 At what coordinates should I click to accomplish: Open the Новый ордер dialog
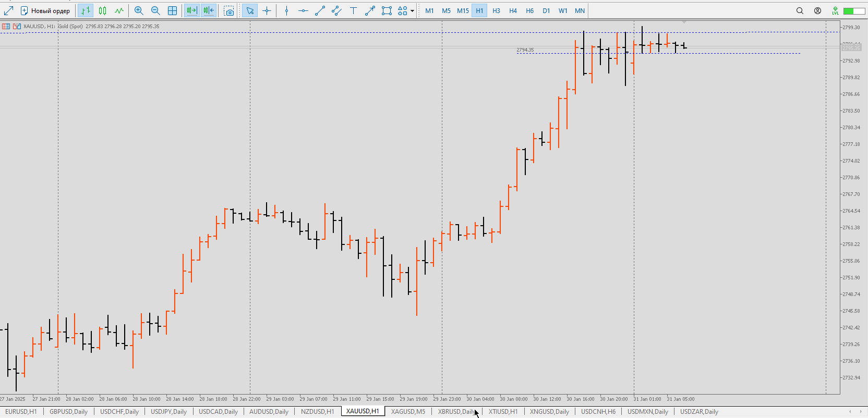pyautogui.click(x=45, y=10)
